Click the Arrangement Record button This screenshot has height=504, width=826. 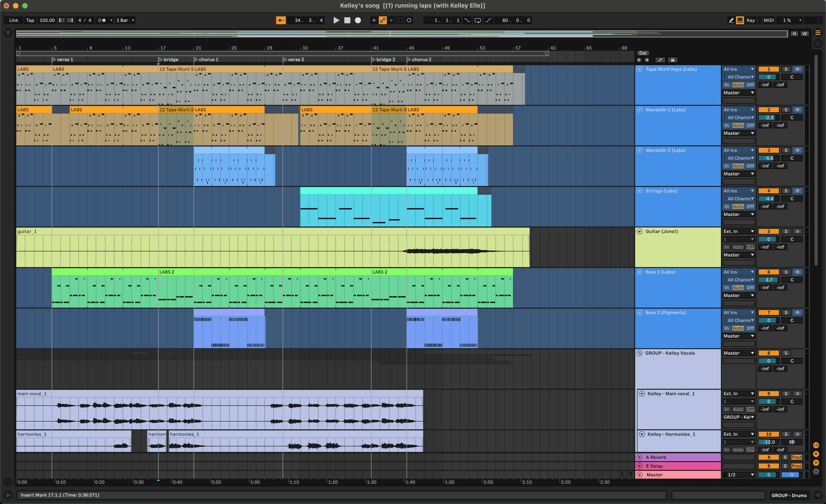tap(358, 21)
